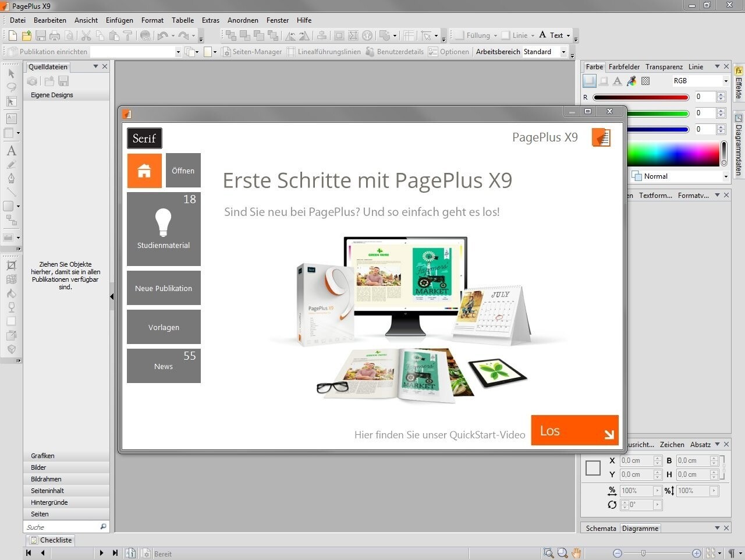Open the Anordnen menu

pos(243,20)
